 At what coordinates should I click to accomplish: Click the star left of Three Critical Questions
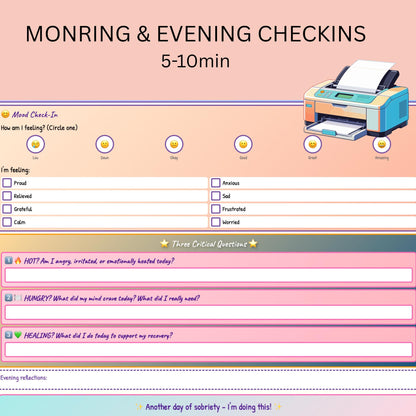tap(164, 243)
